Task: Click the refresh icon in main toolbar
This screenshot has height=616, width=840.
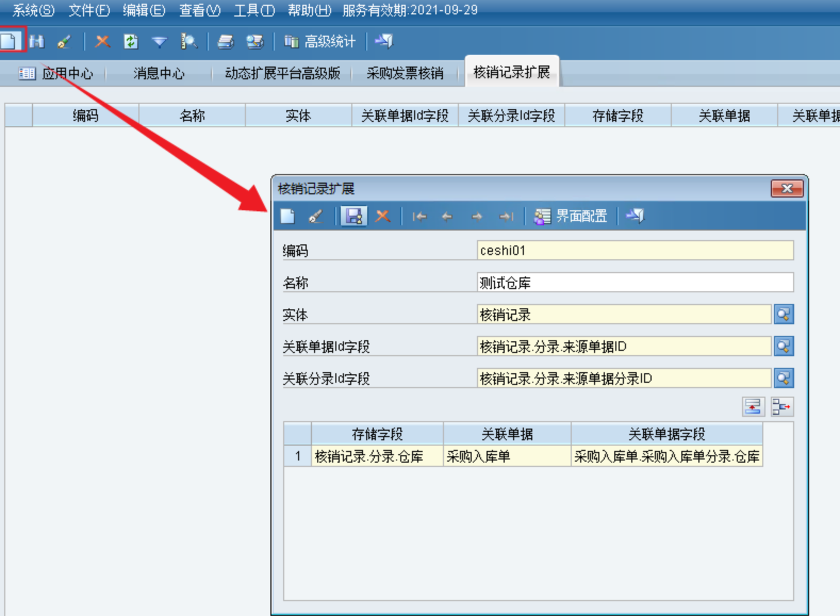Action: coord(130,42)
